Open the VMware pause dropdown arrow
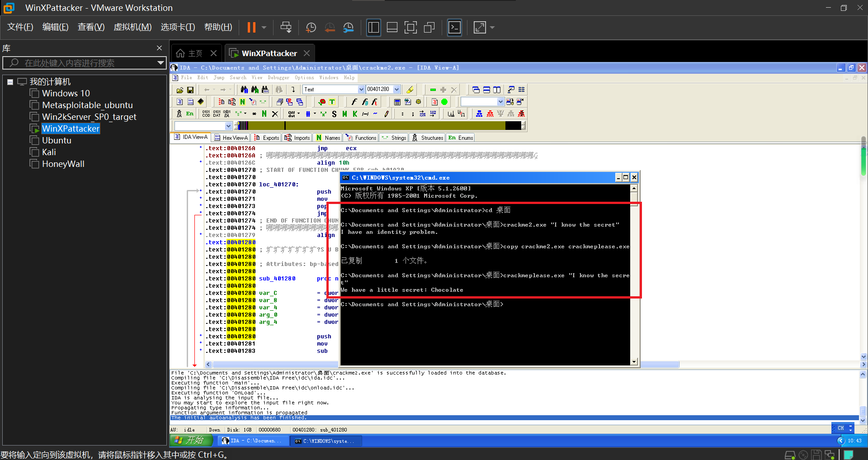 click(264, 28)
